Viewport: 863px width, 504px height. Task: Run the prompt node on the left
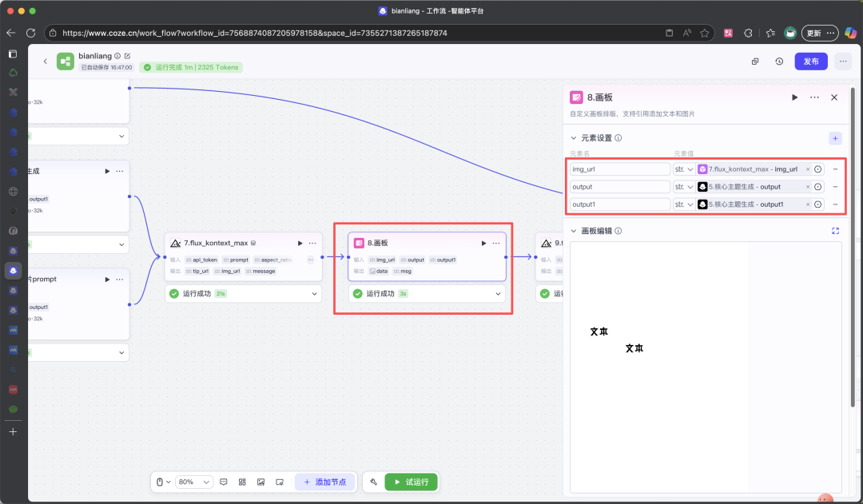point(107,280)
